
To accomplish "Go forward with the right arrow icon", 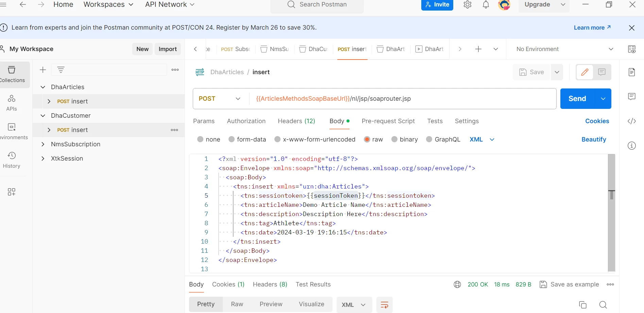I will [x=41, y=4].
